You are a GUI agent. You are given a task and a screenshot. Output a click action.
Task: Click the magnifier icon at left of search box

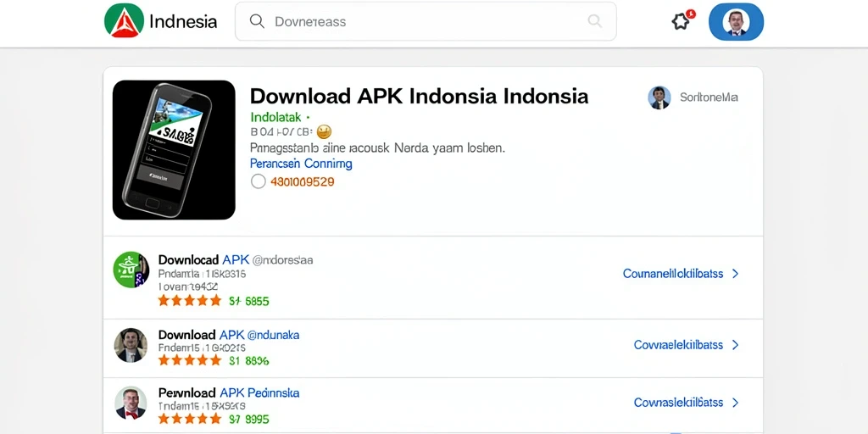(257, 21)
